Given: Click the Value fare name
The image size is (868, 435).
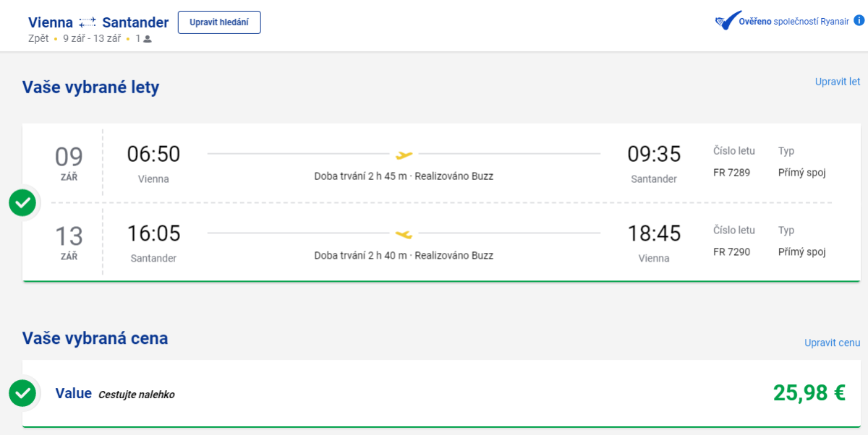Looking at the screenshot, I should pos(74,394).
